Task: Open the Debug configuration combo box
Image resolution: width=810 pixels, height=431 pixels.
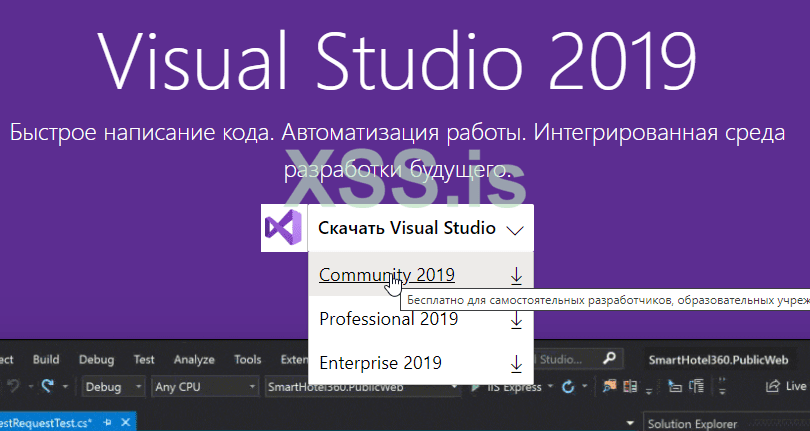Action: 113,387
